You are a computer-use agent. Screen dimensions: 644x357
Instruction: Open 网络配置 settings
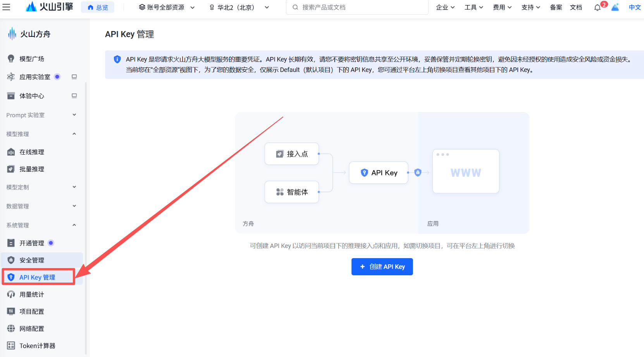pos(32,328)
